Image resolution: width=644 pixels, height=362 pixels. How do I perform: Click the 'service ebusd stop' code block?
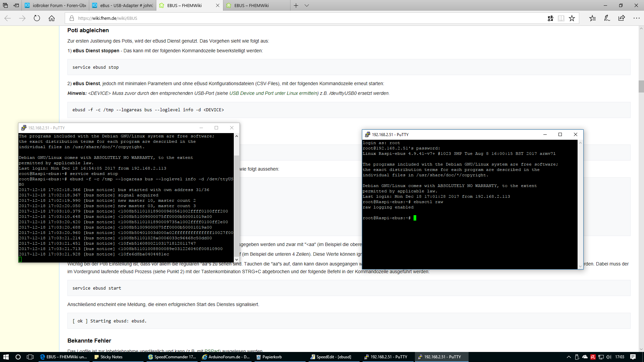coord(349,67)
